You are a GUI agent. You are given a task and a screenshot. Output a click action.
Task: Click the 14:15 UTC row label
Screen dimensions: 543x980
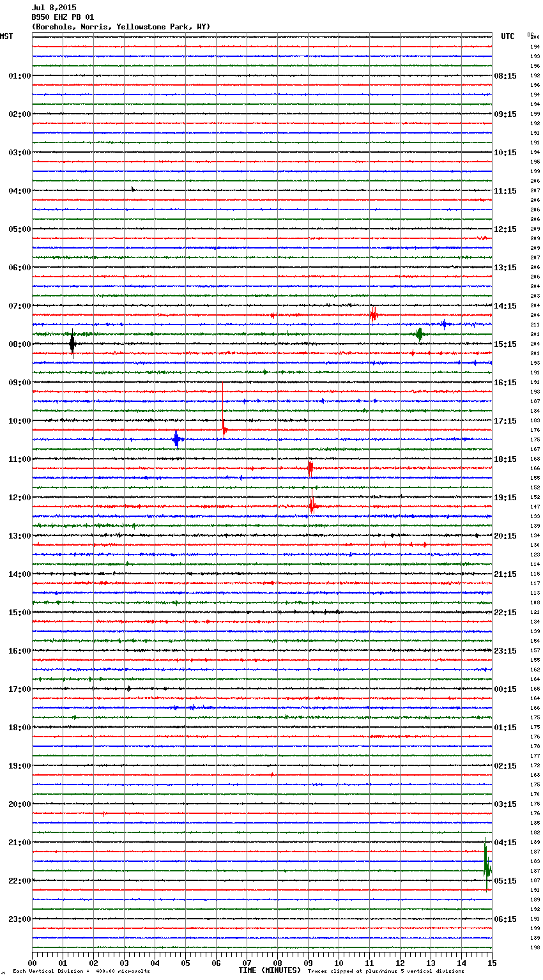click(505, 306)
